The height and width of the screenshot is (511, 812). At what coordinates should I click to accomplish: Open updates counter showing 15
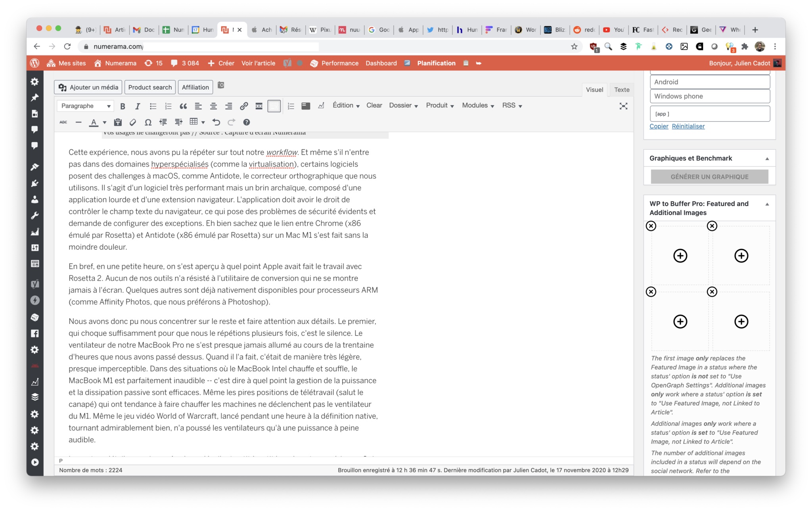153,63
